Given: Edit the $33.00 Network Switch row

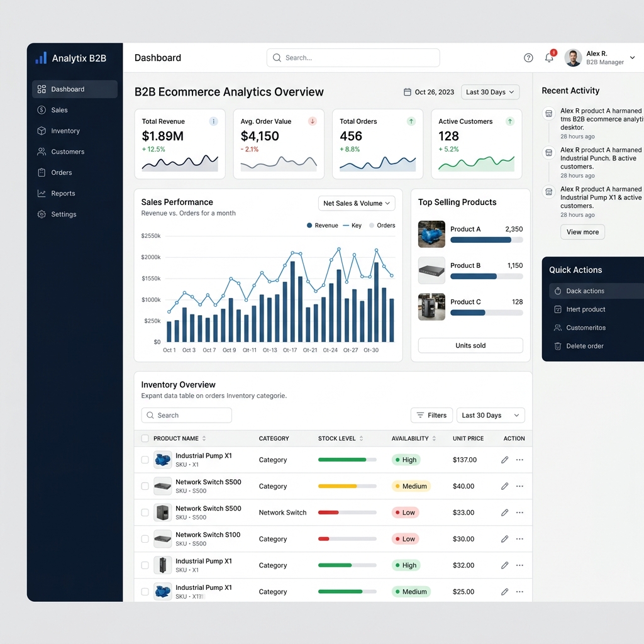Looking at the screenshot, I should point(505,513).
